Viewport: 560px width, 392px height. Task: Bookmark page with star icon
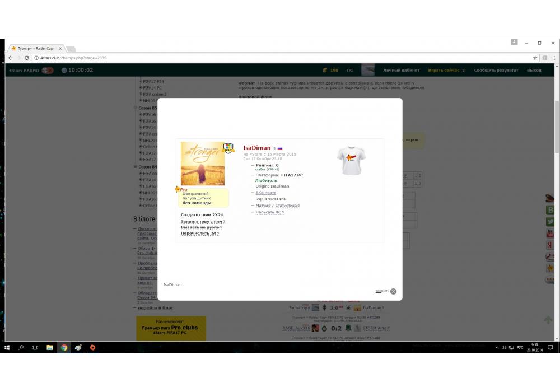[x=535, y=58]
